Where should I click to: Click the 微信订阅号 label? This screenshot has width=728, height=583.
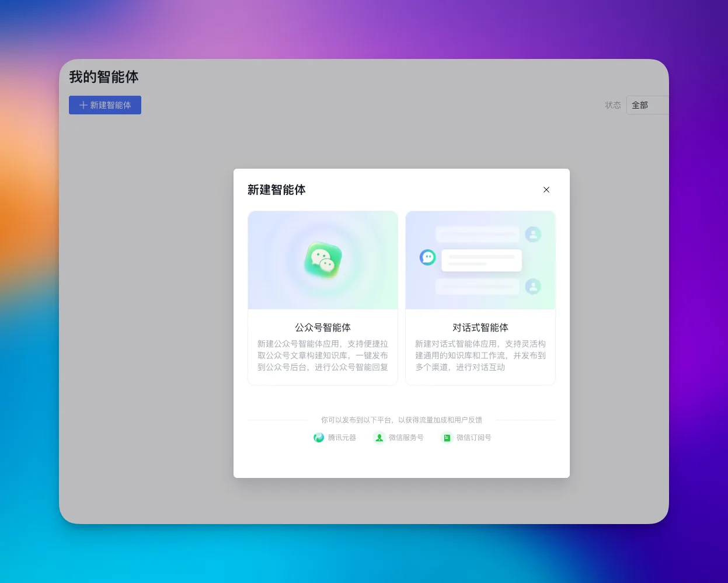click(474, 438)
